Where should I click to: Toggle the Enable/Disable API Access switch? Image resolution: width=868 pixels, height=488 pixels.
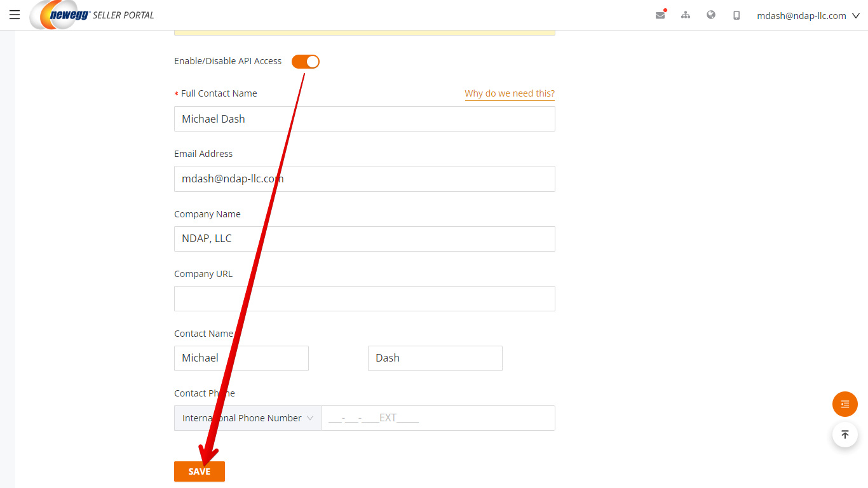coord(306,62)
